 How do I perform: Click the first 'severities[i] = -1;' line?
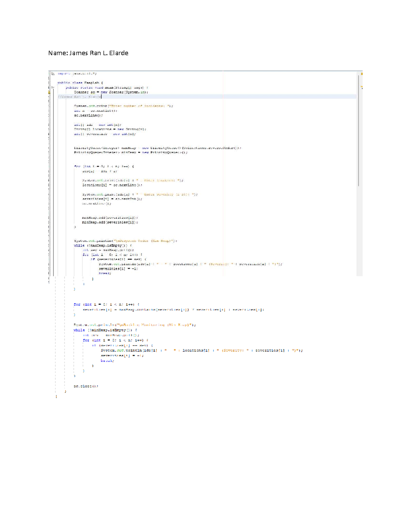click(x=118, y=269)
